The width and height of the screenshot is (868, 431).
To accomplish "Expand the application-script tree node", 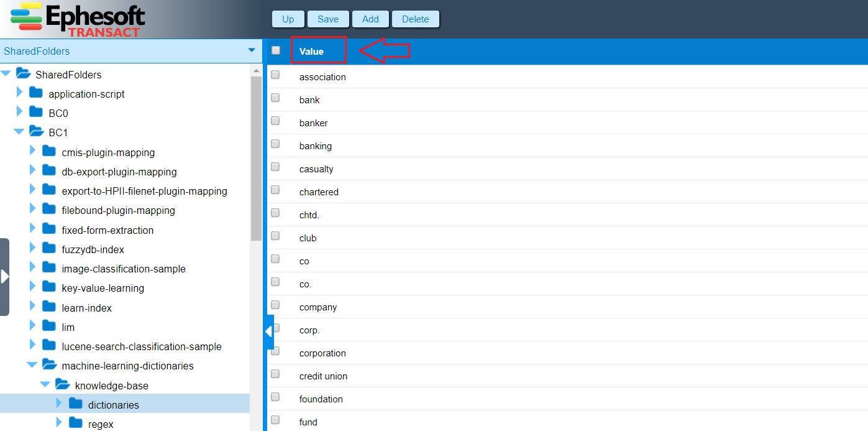I will [x=20, y=93].
